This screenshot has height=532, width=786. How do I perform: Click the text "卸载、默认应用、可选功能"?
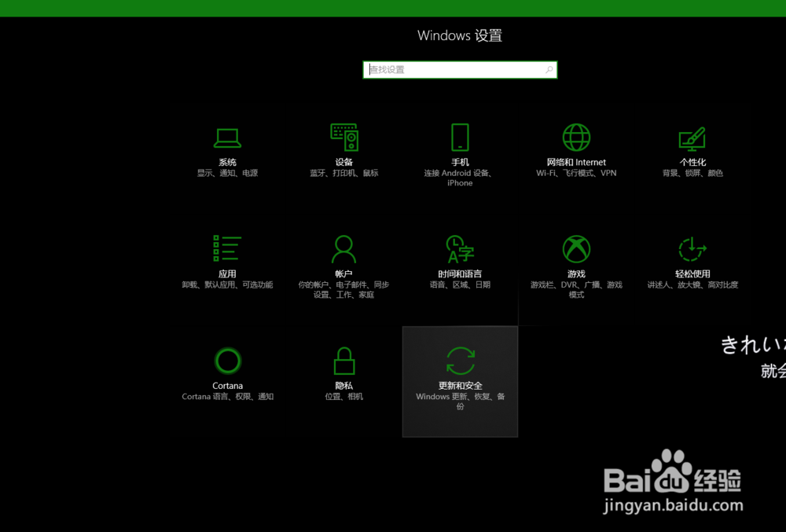click(227, 284)
